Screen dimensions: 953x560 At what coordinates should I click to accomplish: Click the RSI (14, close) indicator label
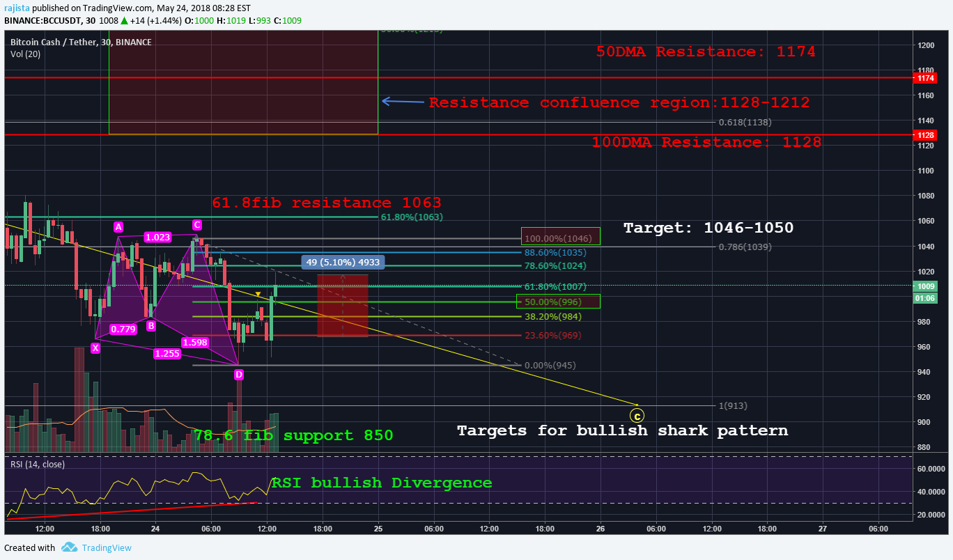click(38, 463)
